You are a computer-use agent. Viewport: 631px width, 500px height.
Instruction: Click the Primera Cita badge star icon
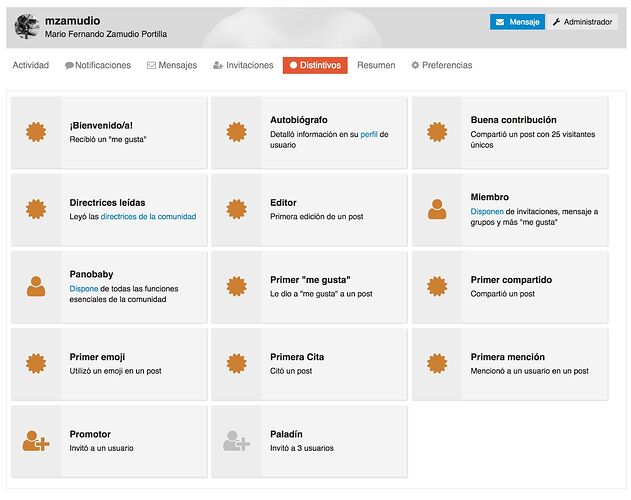[x=237, y=364]
